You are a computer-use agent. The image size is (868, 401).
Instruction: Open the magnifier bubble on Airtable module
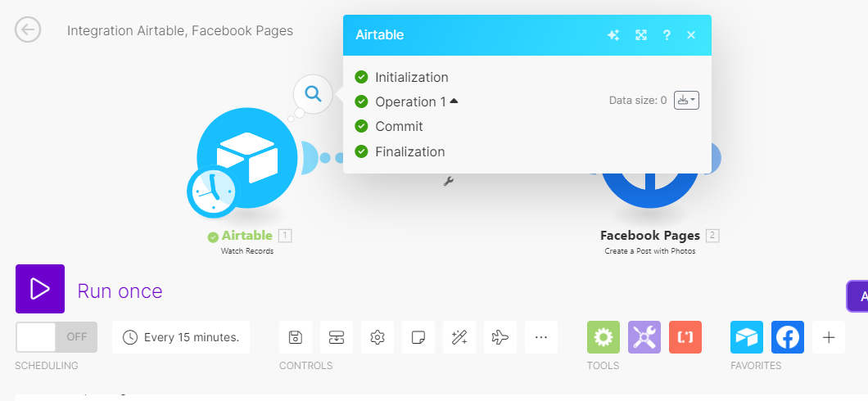coord(314,94)
